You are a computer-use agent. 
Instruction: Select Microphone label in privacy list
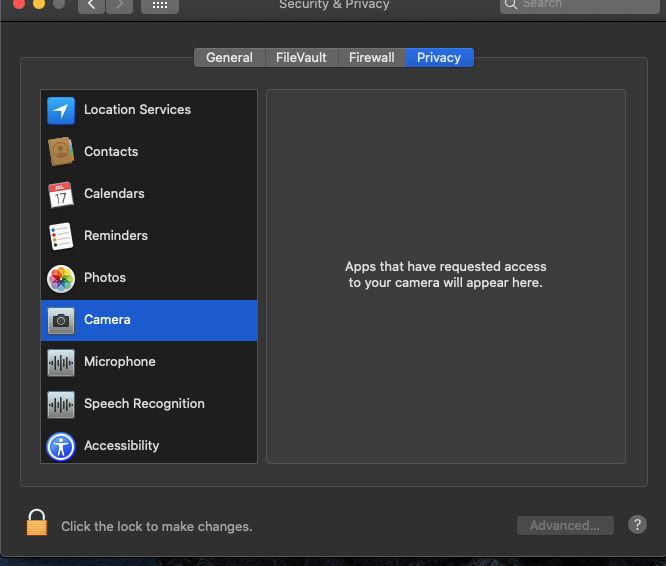tap(120, 362)
